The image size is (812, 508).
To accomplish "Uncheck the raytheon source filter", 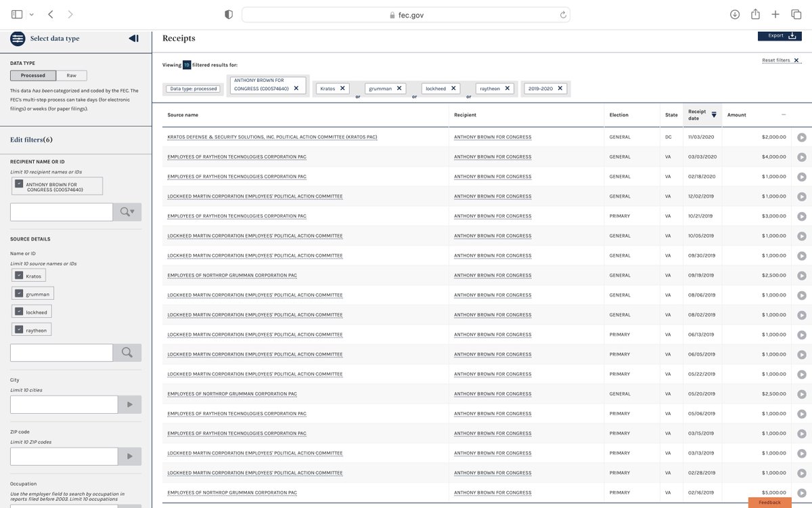I will (19, 329).
